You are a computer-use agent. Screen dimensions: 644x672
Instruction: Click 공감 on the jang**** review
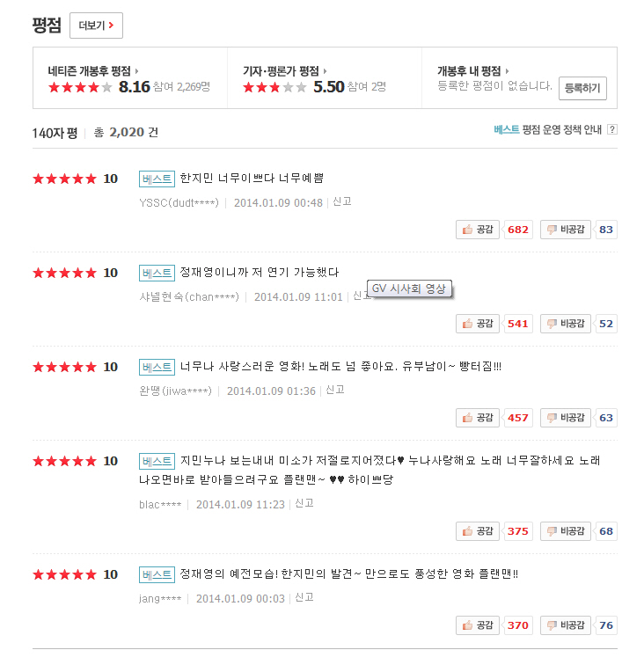[478, 625]
